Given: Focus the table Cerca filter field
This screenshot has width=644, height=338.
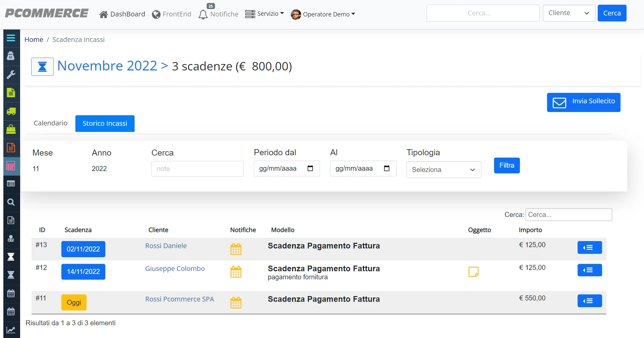Looking at the screenshot, I should pyautogui.click(x=569, y=215).
